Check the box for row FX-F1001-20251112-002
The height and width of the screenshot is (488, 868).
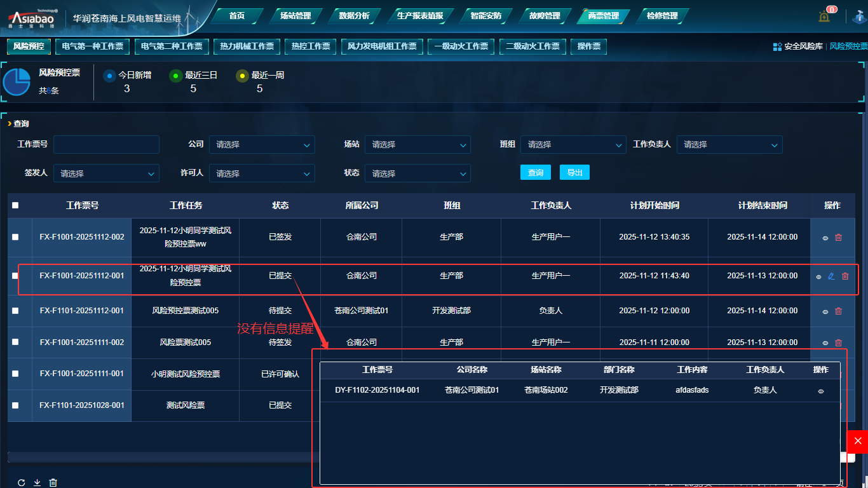pyautogui.click(x=15, y=237)
